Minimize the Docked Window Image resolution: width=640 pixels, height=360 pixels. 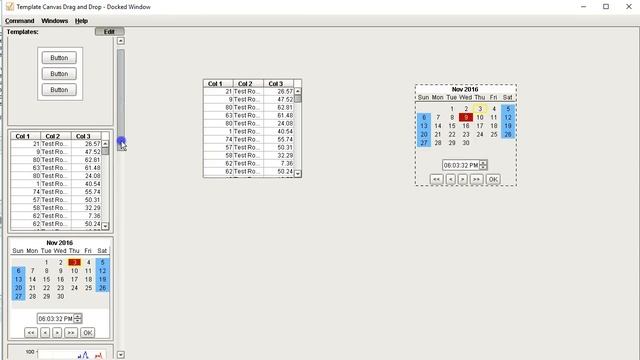pyautogui.click(x=584, y=7)
